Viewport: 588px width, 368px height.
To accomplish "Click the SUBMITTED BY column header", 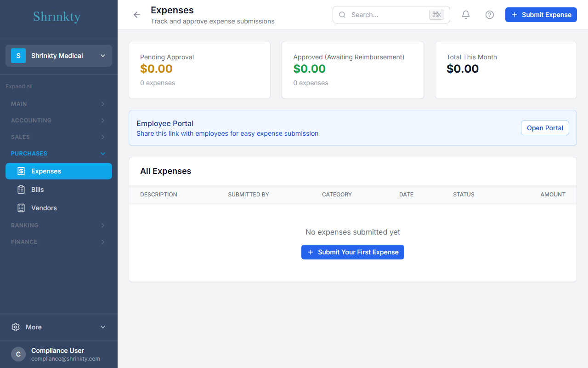I will pyautogui.click(x=249, y=195).
